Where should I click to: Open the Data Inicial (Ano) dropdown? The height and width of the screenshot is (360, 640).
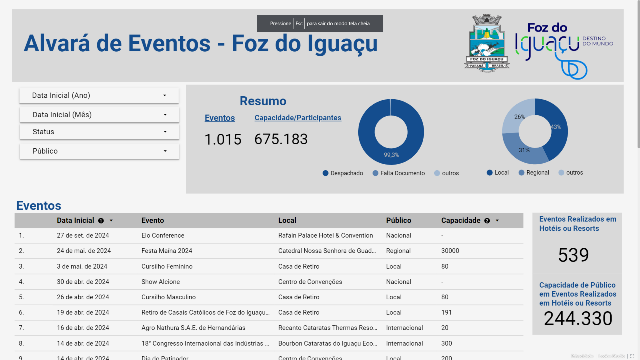coord(99,96)
